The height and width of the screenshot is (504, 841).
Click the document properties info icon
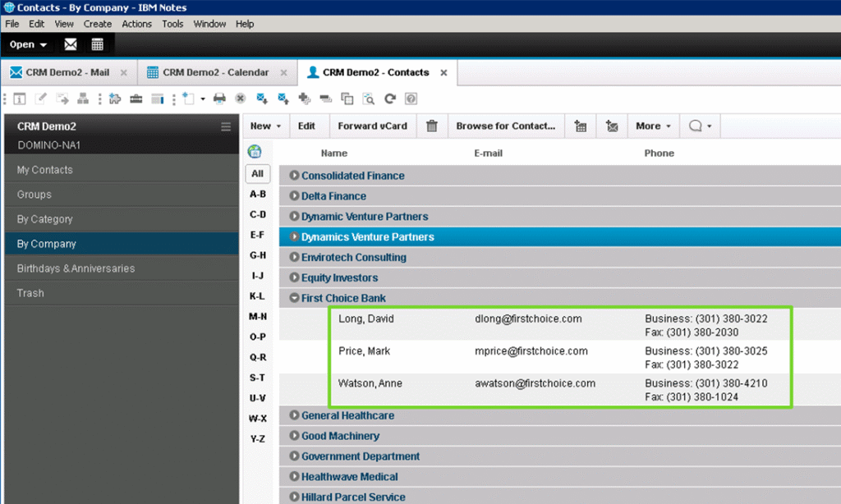pyautogui.click(x=20, y=99)
